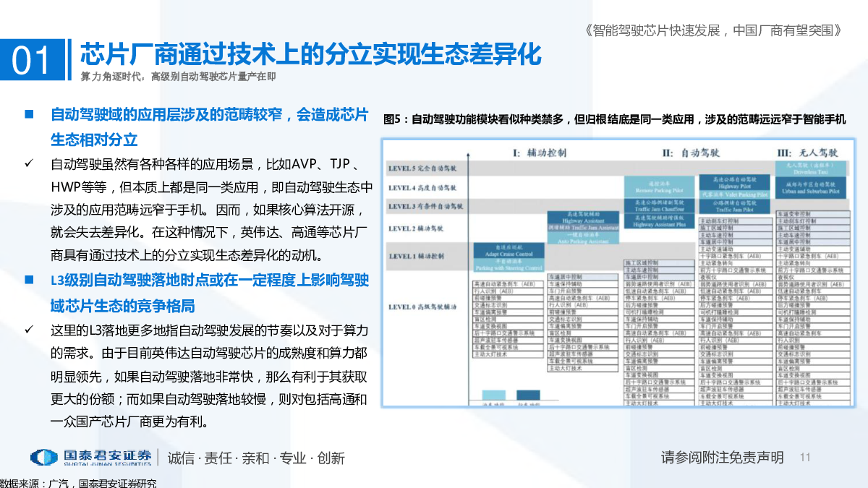Click the checkmark beside 自动驾驶虽然有各种各样

click(30, 164)
